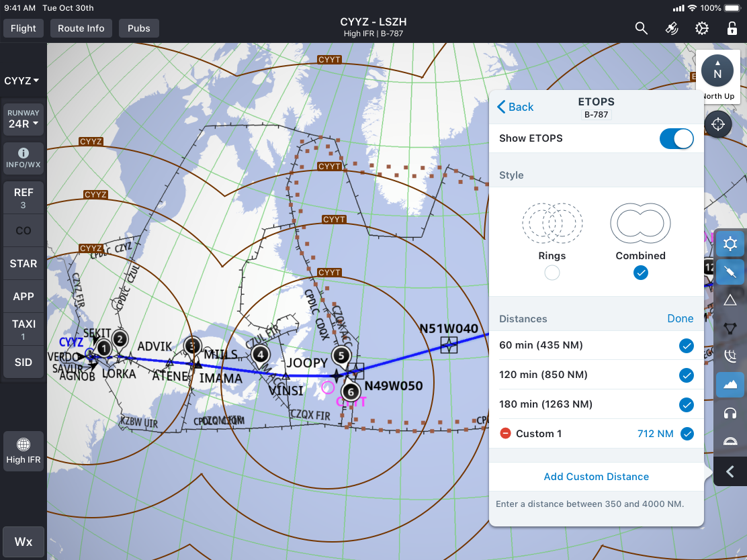Screen dimensions: 747x560
Task: Tap the blue CYYZ airport label
Action: [71, 342]
